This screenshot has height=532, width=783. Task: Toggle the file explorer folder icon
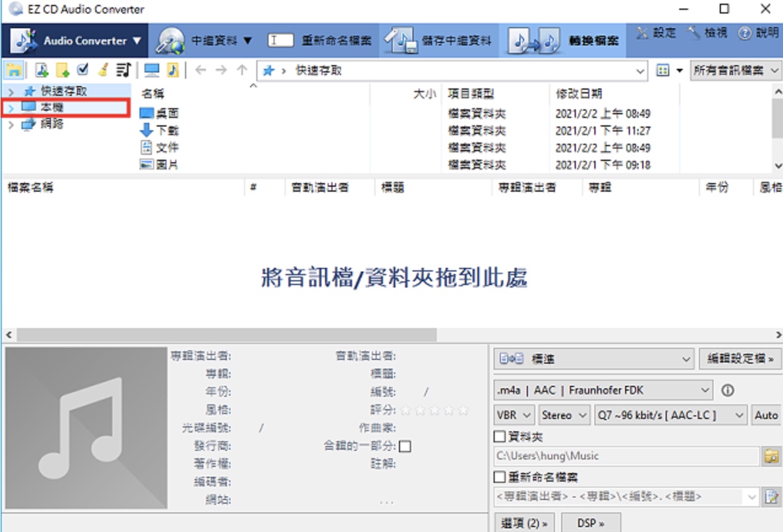point(14,71)
